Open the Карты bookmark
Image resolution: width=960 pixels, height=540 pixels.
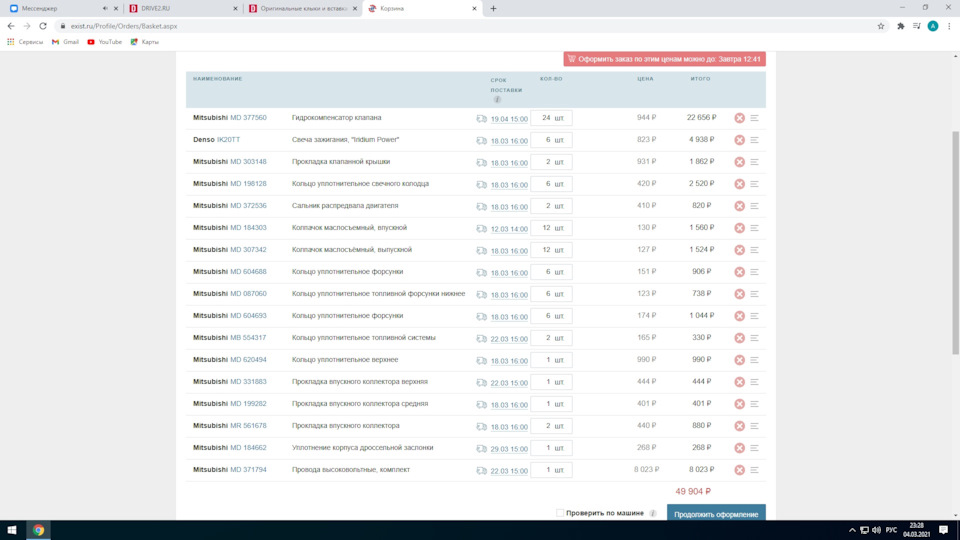tap(144, 42)
